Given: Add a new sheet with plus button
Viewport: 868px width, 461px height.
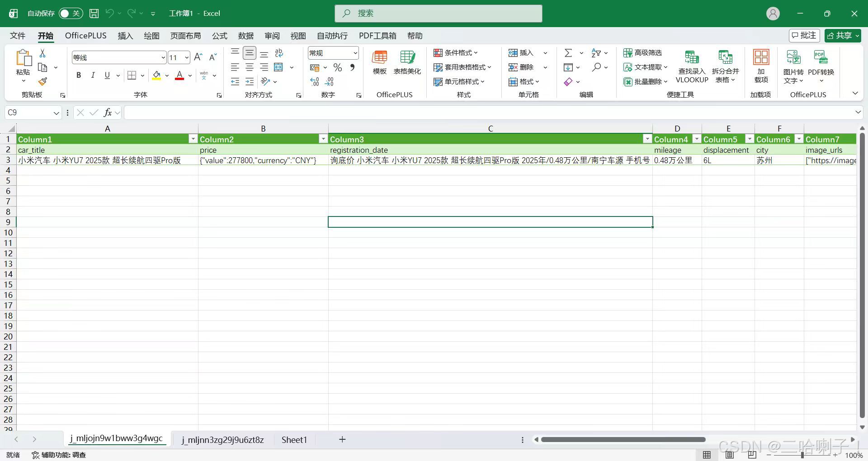Looking at the screenshot, I should coord(342,439).
